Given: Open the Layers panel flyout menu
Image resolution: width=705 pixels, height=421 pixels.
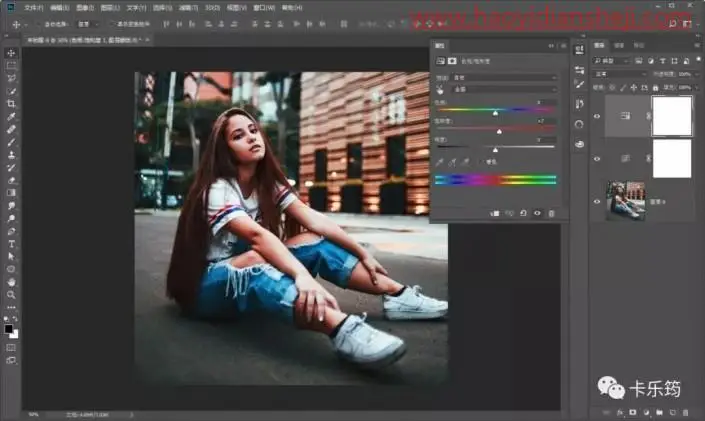Looking at the screenshot, I should tap(697, 45).
